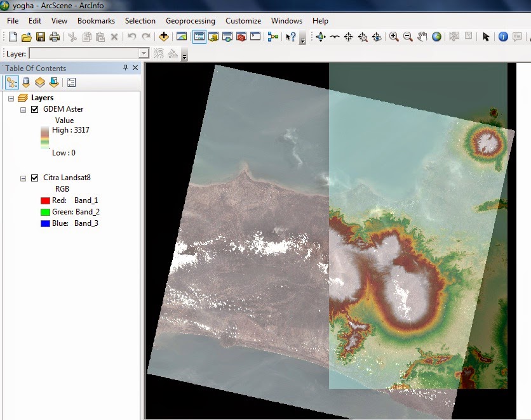Switch to List By Source view
Screen dimensions: 531x420
pyautogui.click(x=26, y=82)
